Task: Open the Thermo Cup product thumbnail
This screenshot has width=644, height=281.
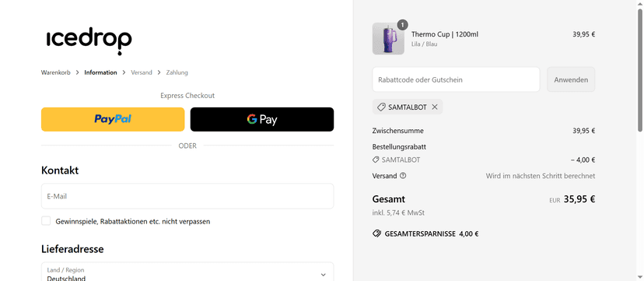Action: tap(388, 39)
